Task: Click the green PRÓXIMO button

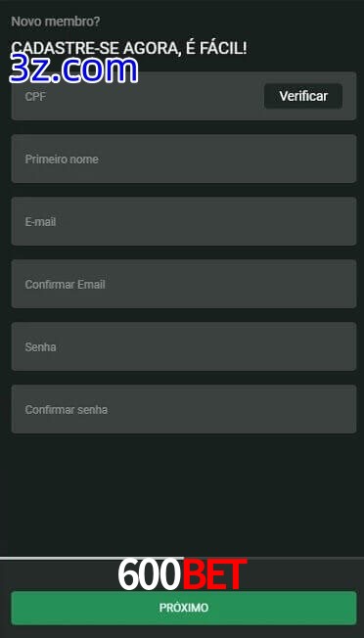Action: (x=184, y=608)
